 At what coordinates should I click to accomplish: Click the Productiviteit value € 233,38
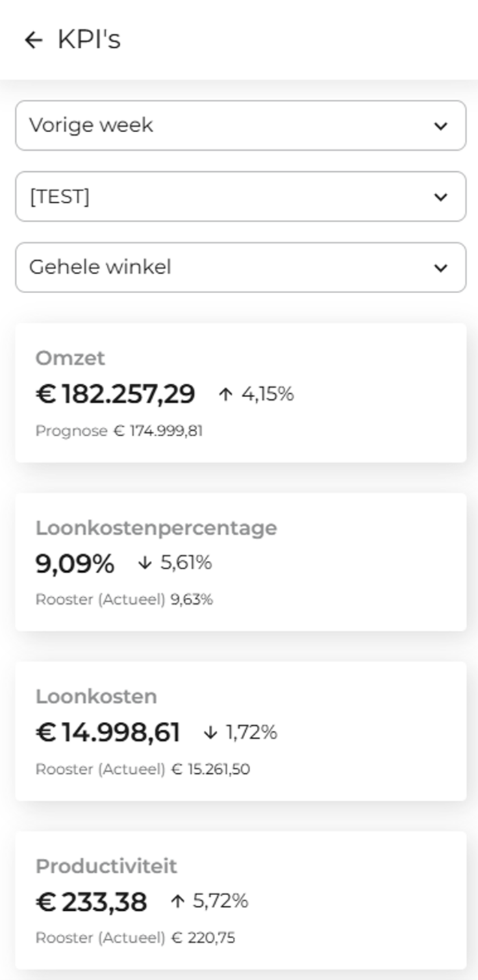coord(91,902)
